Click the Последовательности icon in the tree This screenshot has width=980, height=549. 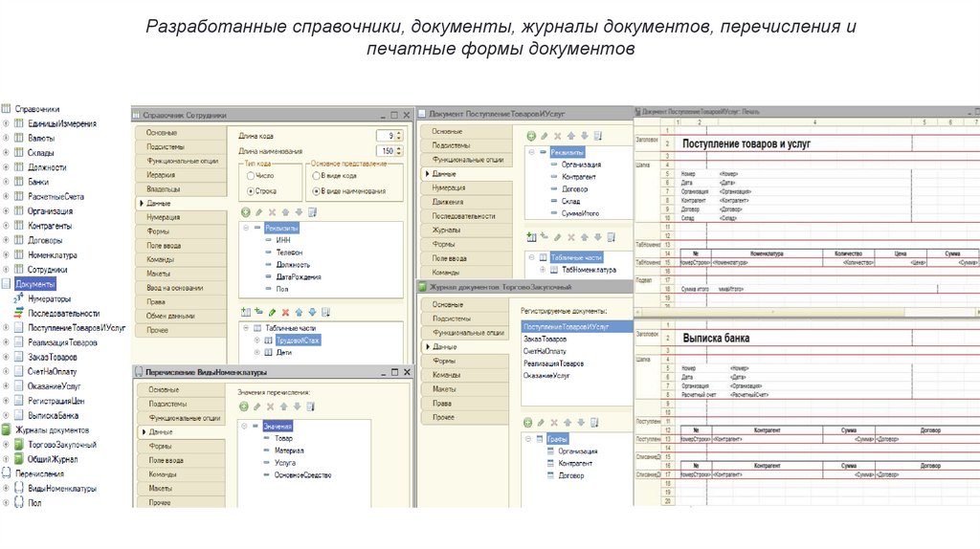pos(18,313)
